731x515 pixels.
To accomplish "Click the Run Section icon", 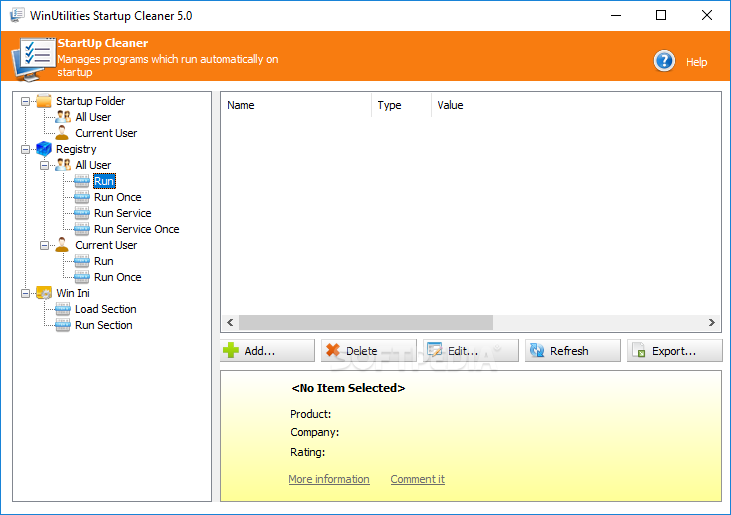I will coord(62,325).
